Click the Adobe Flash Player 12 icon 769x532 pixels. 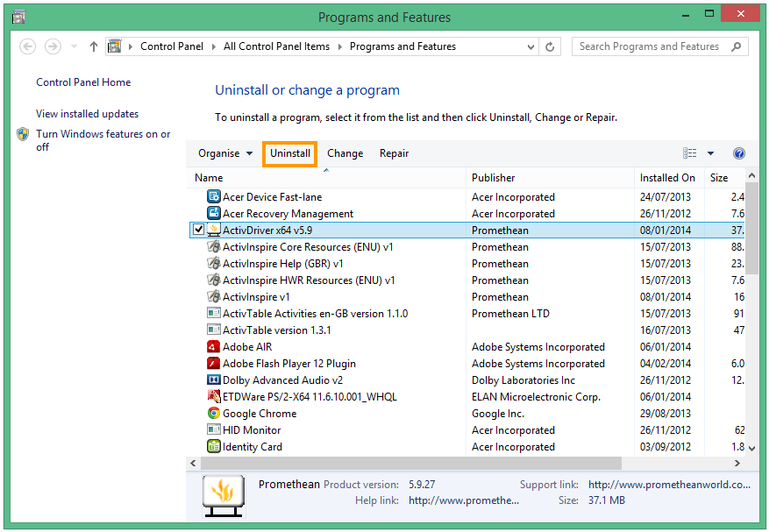click(x=213, y=364)
